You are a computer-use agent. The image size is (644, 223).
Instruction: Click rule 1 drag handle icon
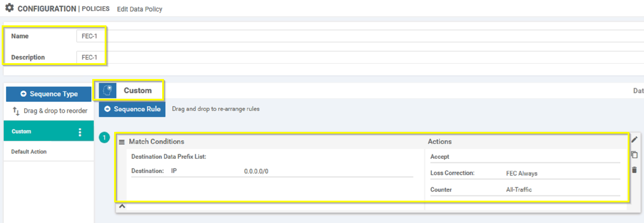(121, 142)
